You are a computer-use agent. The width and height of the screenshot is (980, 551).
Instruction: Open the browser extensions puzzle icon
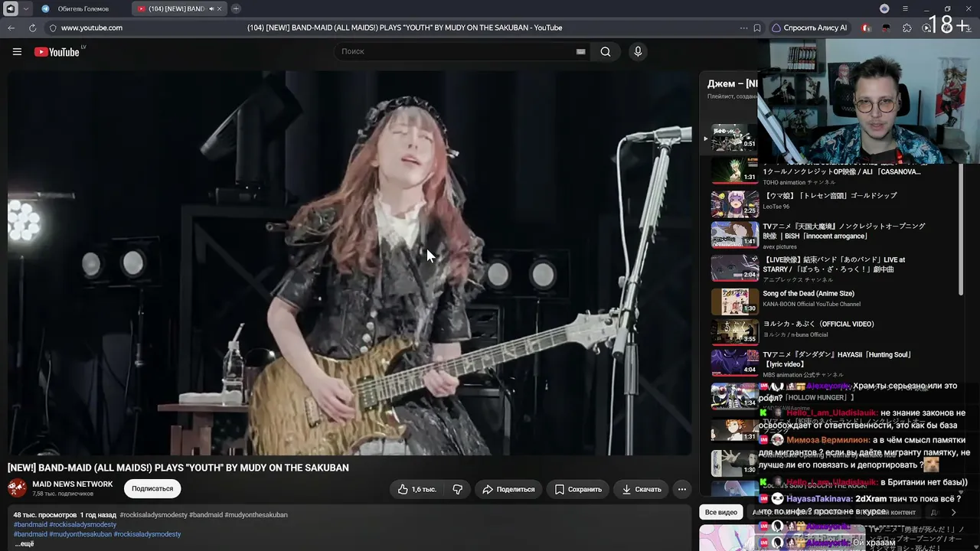(x=907, y=28)
